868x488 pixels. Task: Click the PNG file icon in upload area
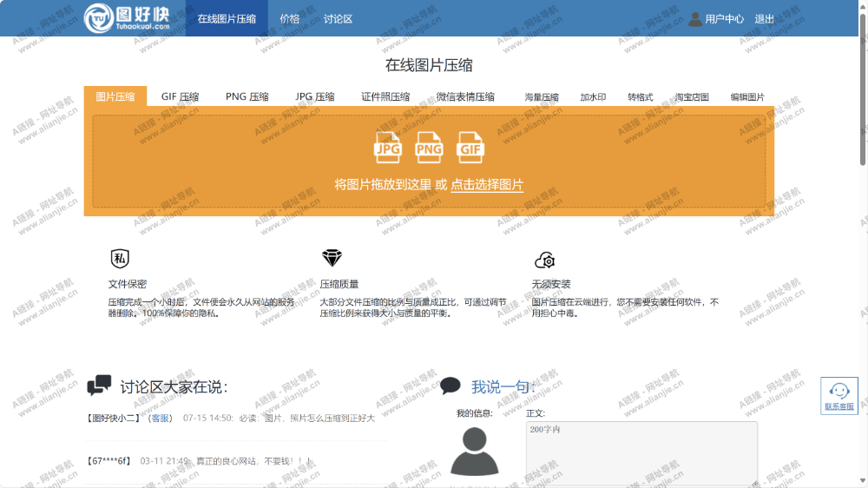pos(429,148)
